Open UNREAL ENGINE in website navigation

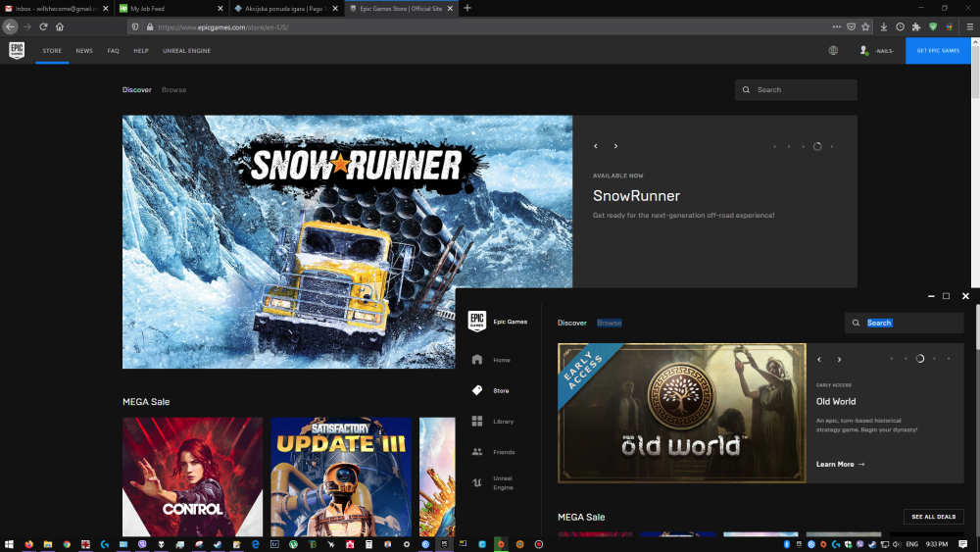(x=186, y=51)
